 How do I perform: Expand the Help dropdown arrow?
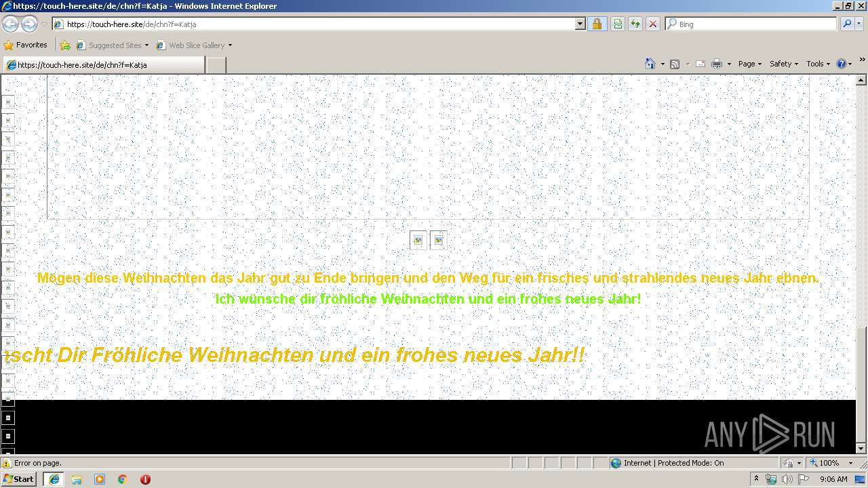coord(850,64)
